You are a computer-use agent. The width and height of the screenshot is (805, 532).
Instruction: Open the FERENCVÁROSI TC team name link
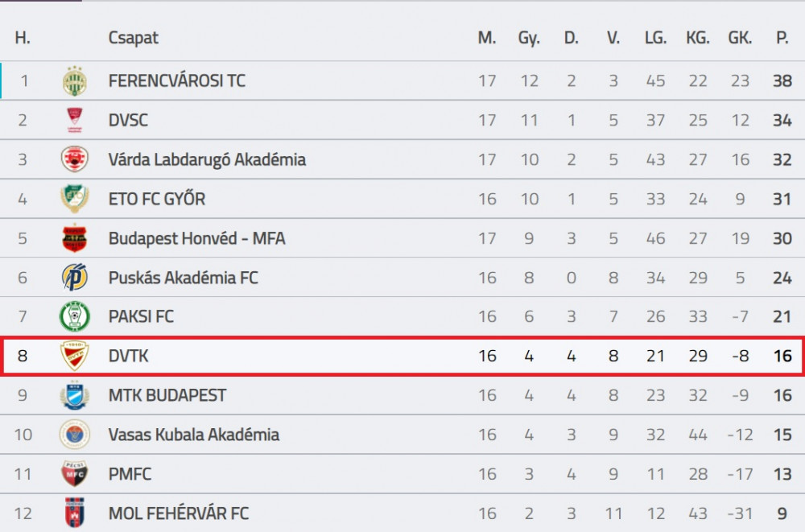tap(176, 81)
